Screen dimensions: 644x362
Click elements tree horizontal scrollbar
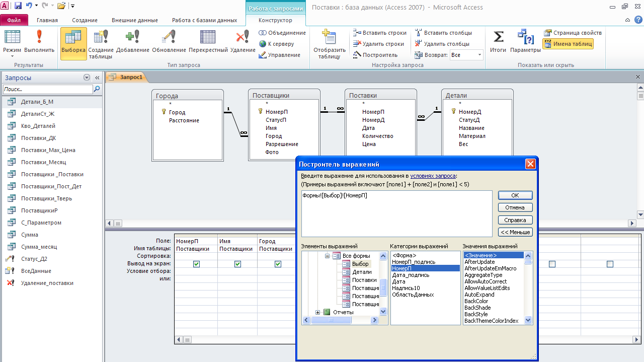tap(340, 320)
